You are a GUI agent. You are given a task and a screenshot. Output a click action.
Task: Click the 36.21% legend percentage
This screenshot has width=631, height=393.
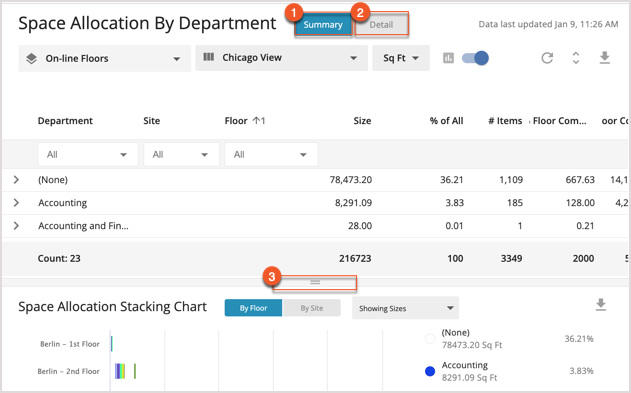579,339
